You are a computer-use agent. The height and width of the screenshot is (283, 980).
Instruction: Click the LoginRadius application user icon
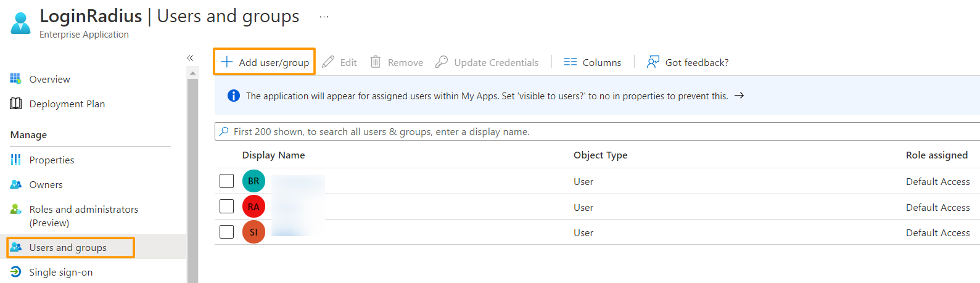[x=20, y=23]
